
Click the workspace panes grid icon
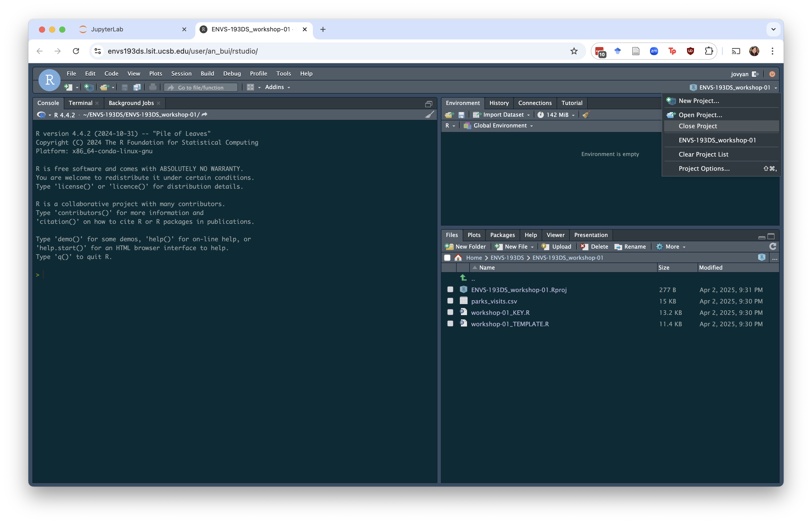[250, 88]
